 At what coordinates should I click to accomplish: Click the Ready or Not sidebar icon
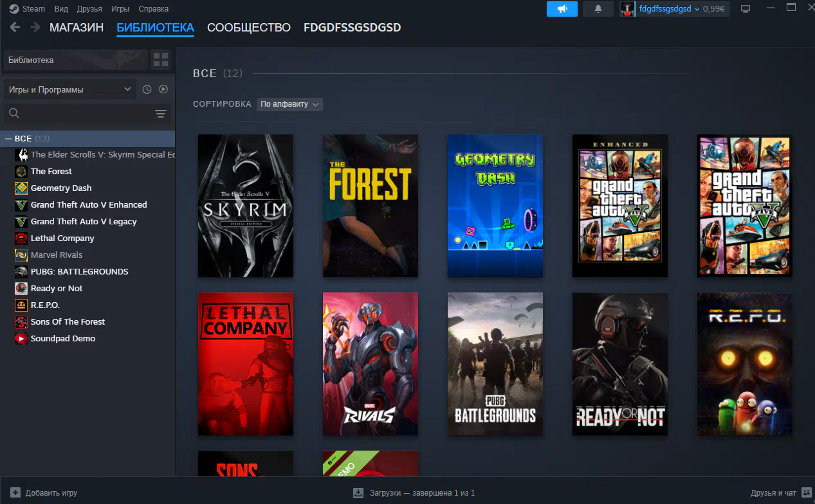pos(21,288)
